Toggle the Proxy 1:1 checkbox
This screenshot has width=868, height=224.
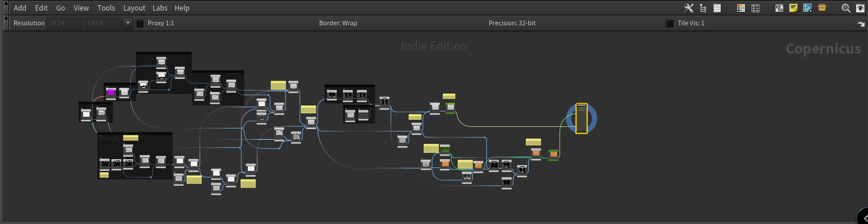click(x=140, y=24)
